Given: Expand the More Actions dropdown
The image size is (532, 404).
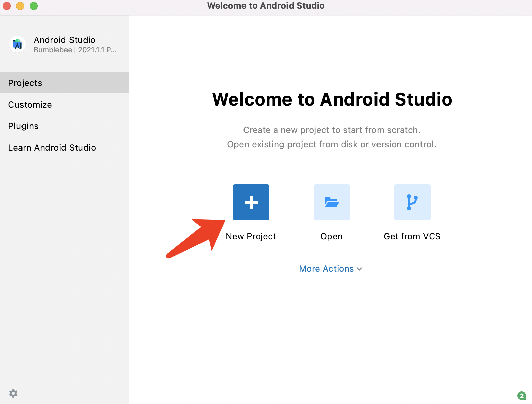Looking at the screenshot, I should [330, 269].
